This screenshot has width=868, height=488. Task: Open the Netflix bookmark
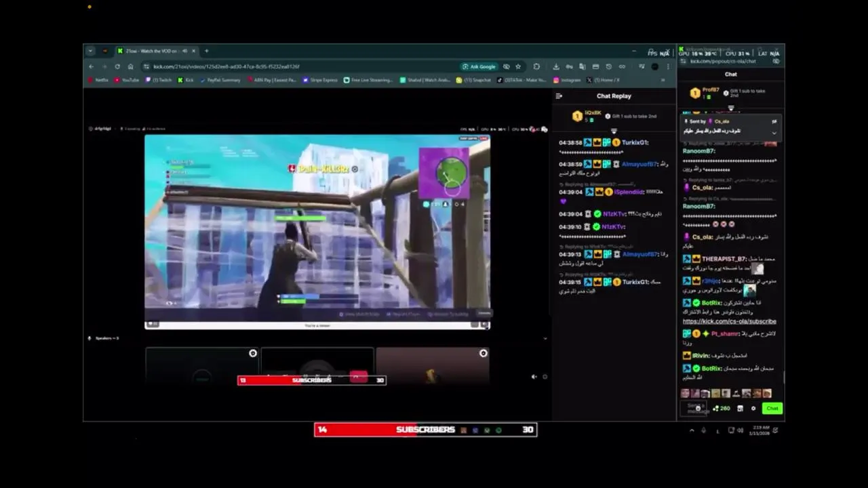coord(98,80)
